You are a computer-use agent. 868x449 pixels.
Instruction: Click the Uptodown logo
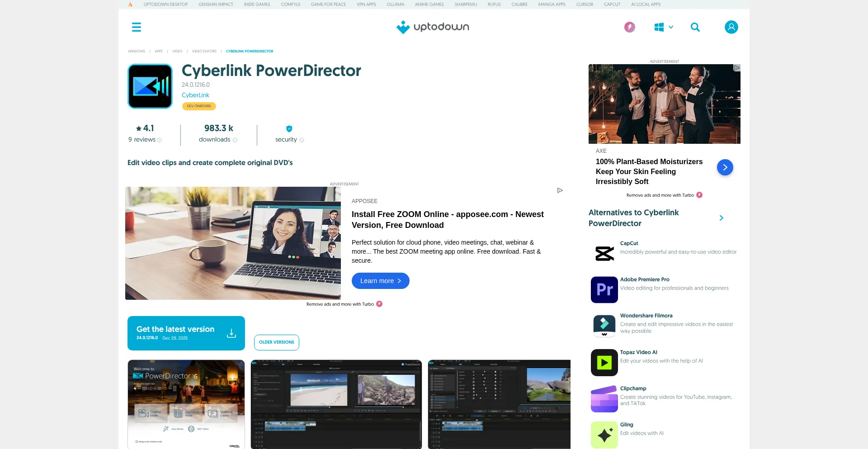point(433,27)
